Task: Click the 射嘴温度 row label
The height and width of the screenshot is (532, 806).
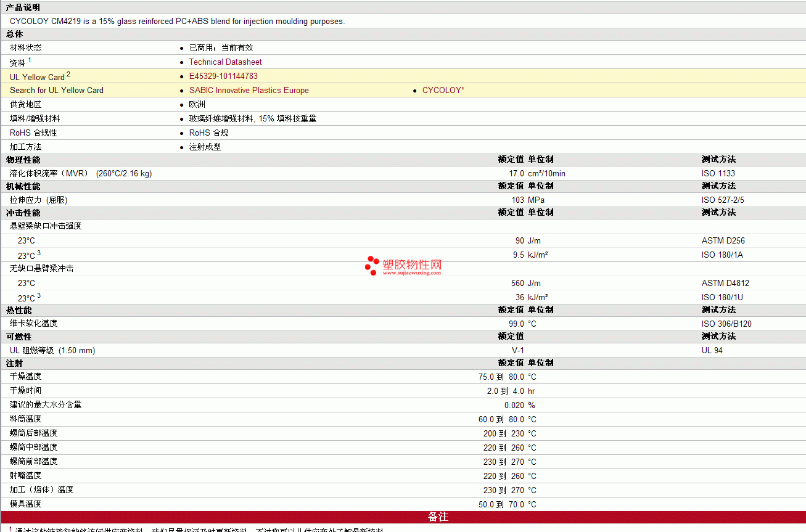Action: coord(26,475)
